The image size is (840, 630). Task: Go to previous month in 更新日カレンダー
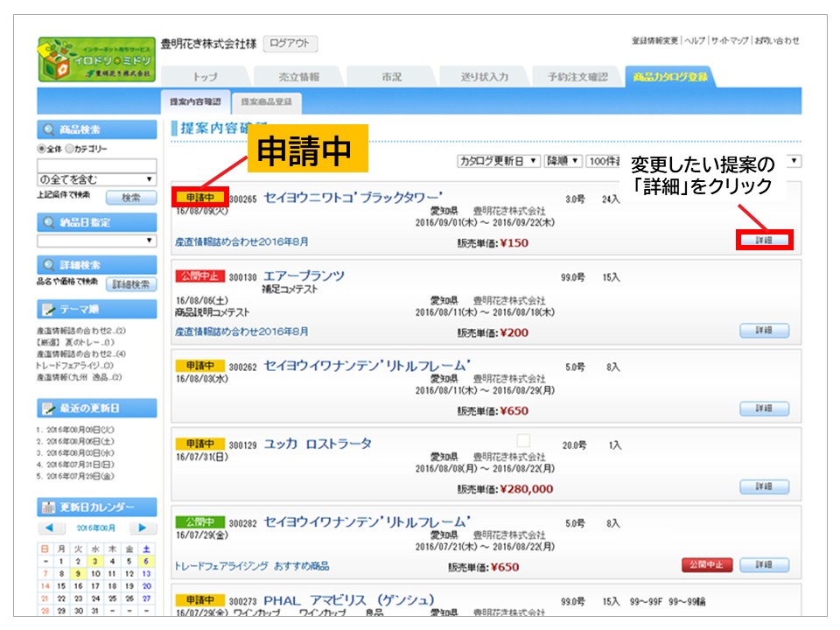51,528
